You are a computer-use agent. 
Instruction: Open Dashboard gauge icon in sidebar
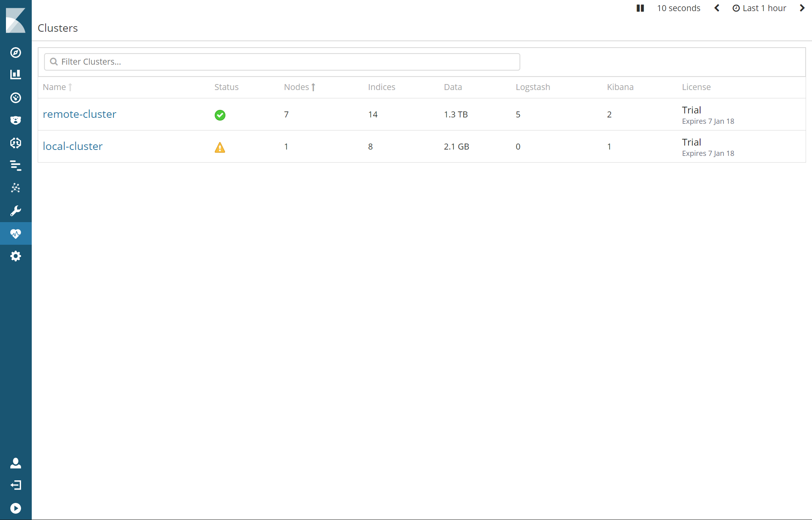pyautogui.click(x=15, y=98)
